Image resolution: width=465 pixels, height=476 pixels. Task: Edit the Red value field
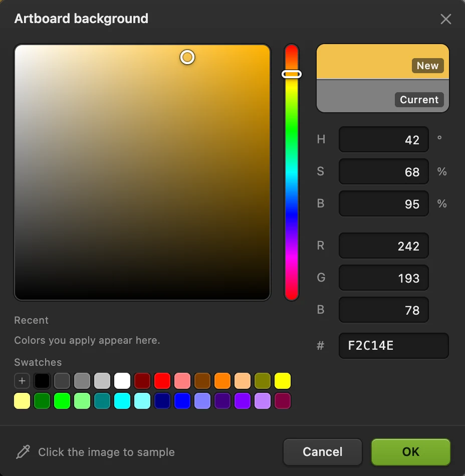coord(384,246)
